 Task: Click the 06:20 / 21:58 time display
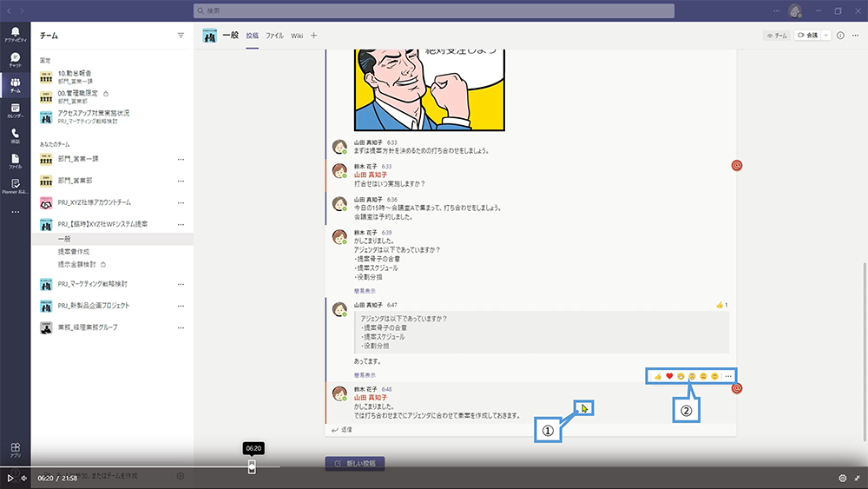click(x=57, y=479)
